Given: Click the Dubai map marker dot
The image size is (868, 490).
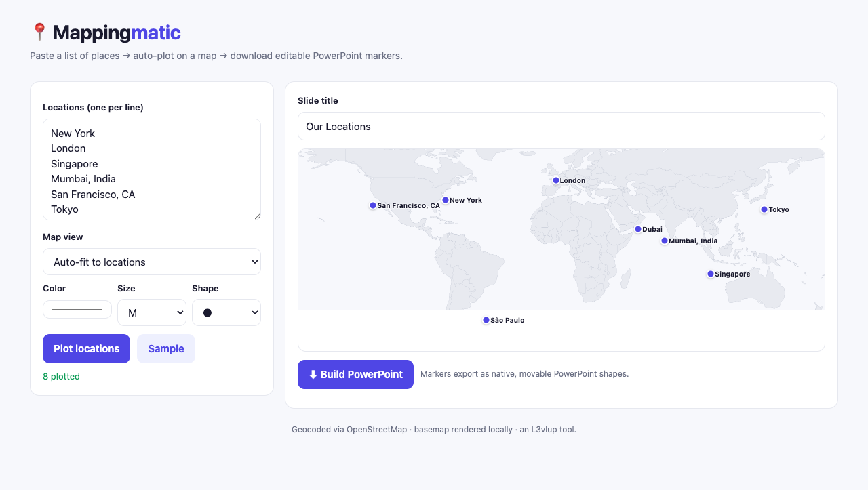Looking at the screenshot, I should click(x=638, y=229).
